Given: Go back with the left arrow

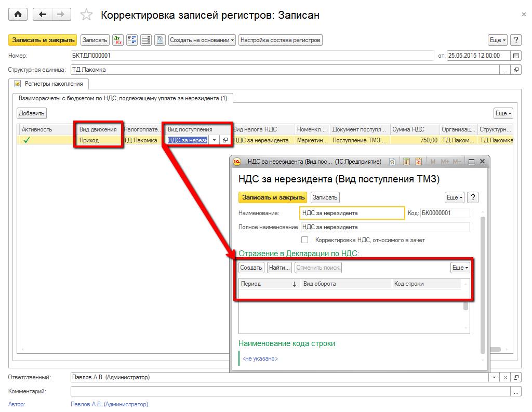Looking at the screenshot, I should (43, 15).
